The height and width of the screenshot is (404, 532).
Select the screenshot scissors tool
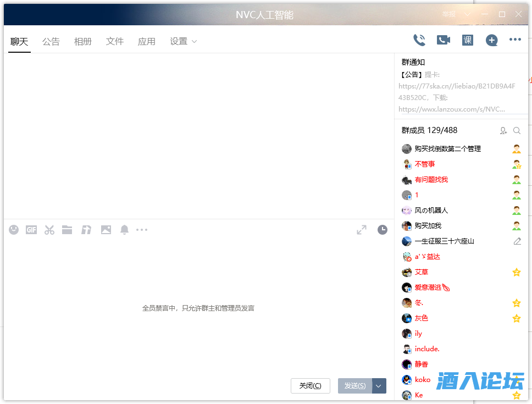[49, 230]
